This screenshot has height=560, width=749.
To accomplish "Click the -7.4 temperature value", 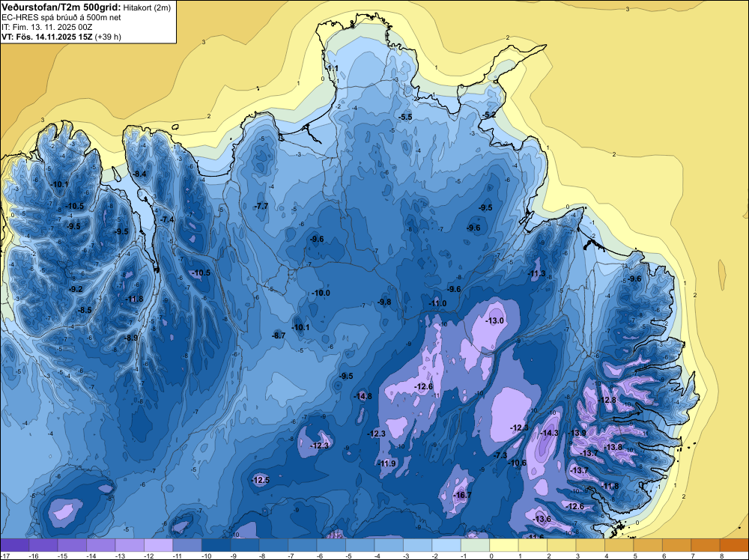I will 167,219.
